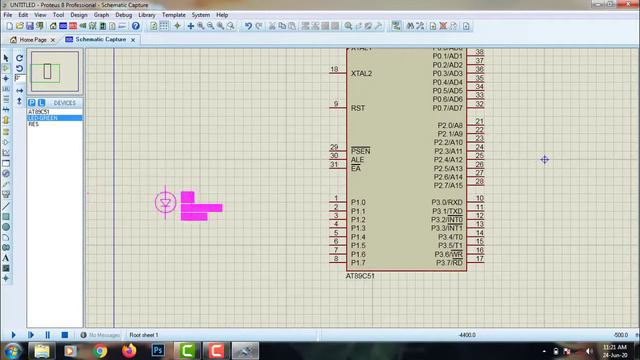Create a new project via toolbar icon
Image resolution: width=640 pixels, height=360 pixels.
pyautogui.click(x=9, y=26)
